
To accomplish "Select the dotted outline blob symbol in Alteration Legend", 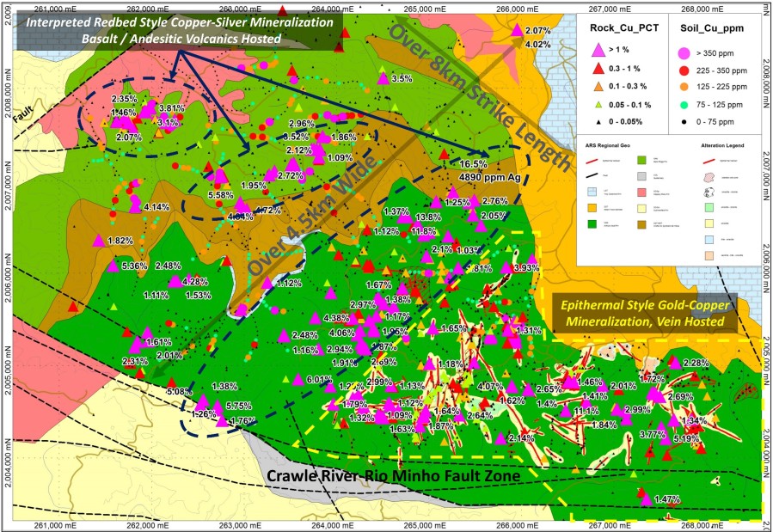I will pos(708,193).
